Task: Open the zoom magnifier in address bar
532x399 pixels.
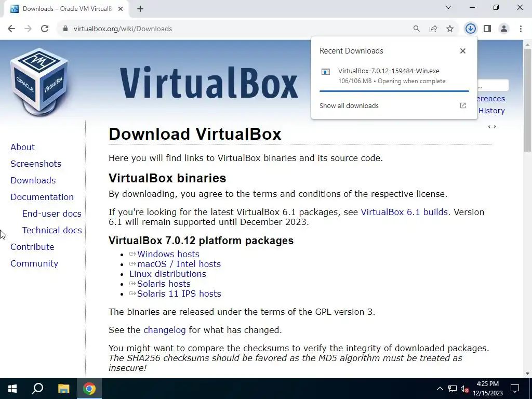Action: pos(416,29)
